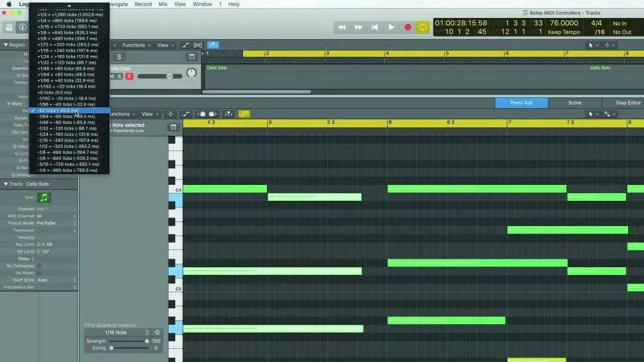Screen dimensions: 644x362
Task: Open the Piano Roll pencil tool menu
Action: (609, 114)
